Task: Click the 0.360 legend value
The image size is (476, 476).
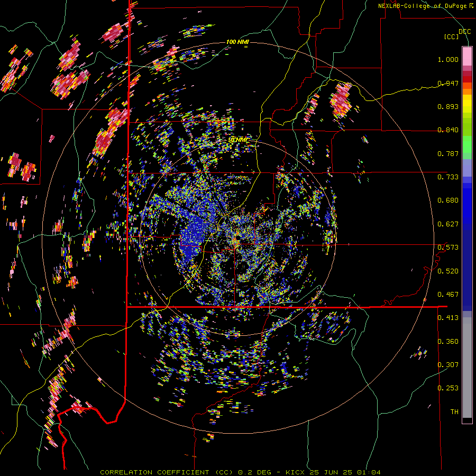Action: pyautogui.click(x=448, y=342)
